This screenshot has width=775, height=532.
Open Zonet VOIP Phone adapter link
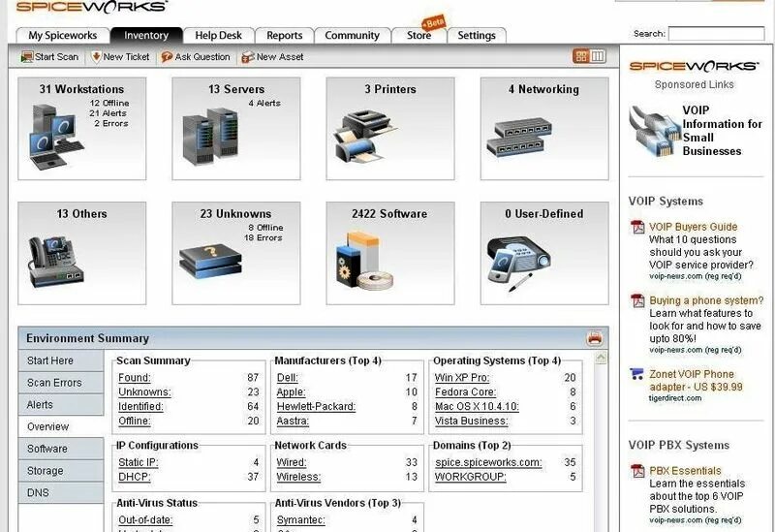point(696,380)
